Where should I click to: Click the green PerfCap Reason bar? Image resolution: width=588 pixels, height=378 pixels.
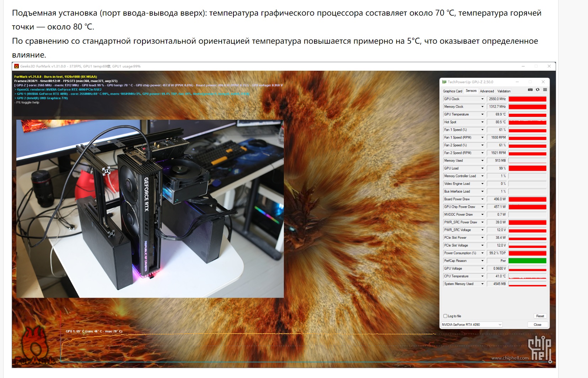(527, 261)
